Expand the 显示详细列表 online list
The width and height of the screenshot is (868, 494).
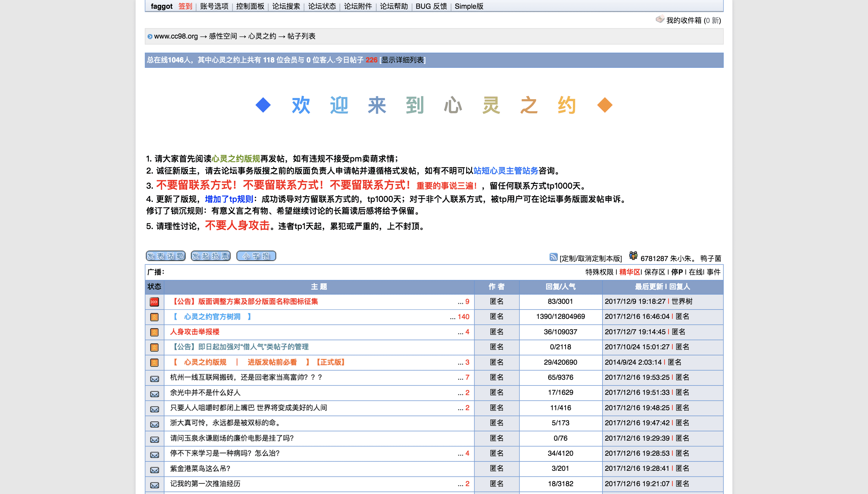pyautogui.click(x=402, y=60)
